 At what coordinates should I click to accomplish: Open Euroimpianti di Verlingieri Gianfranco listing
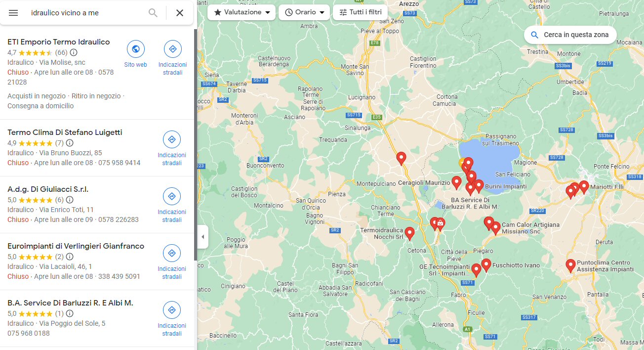76,246
